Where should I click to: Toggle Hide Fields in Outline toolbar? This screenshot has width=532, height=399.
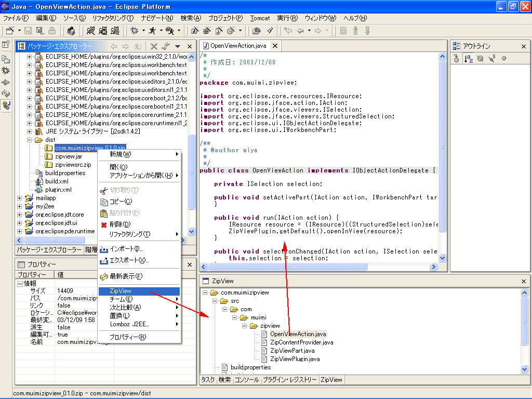(480, 59)
